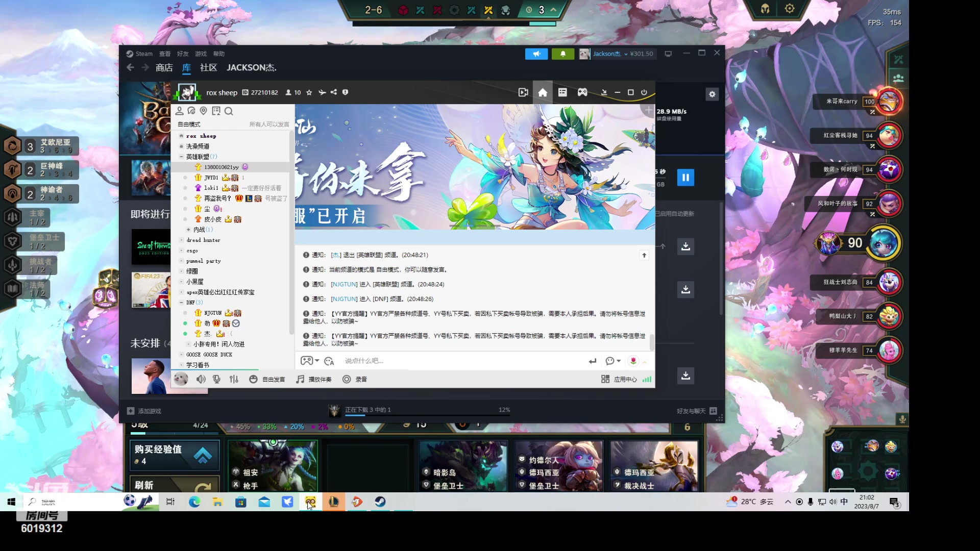Switch to the Steam 商店 tab
Screen dimensions: 980x551
coord(164,67)
